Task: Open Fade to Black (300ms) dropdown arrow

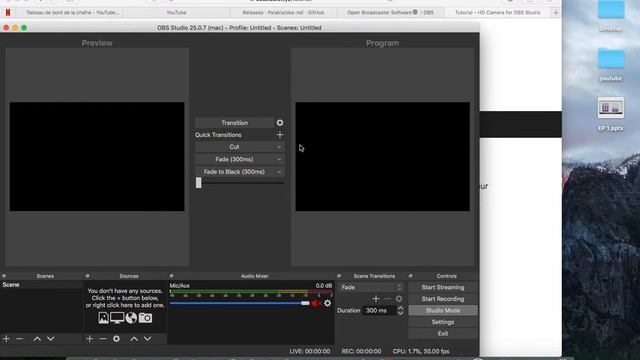Action: coord(279,172)
